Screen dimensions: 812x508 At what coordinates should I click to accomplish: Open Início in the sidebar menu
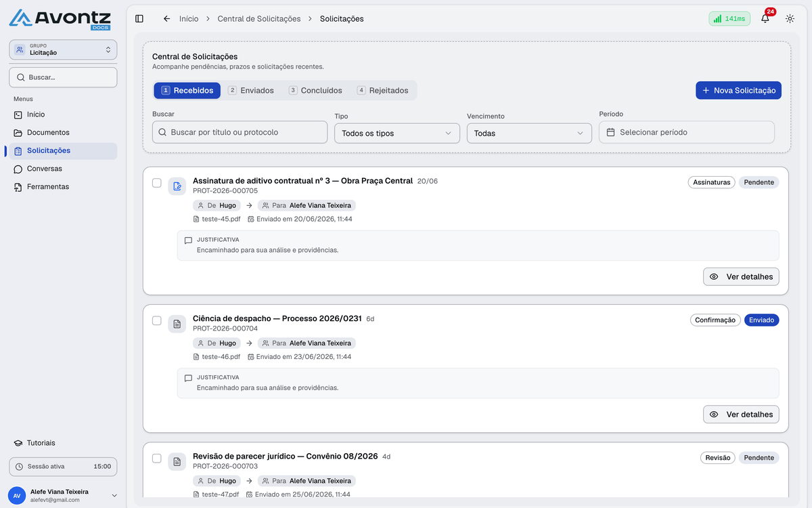coord(63,114)
